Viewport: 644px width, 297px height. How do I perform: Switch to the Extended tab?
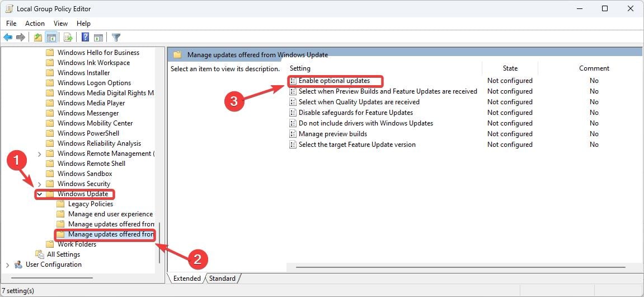(187, 279)
